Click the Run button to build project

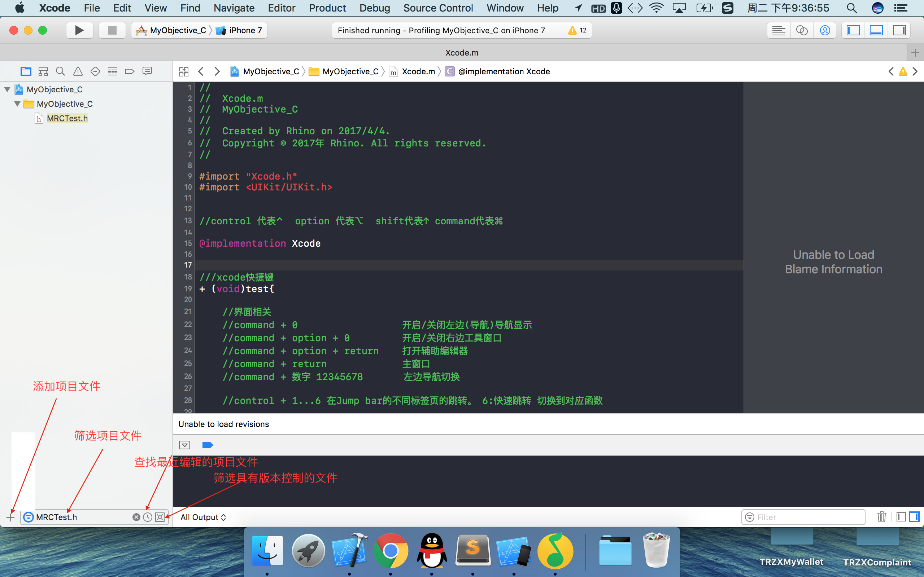pos(78,30)
